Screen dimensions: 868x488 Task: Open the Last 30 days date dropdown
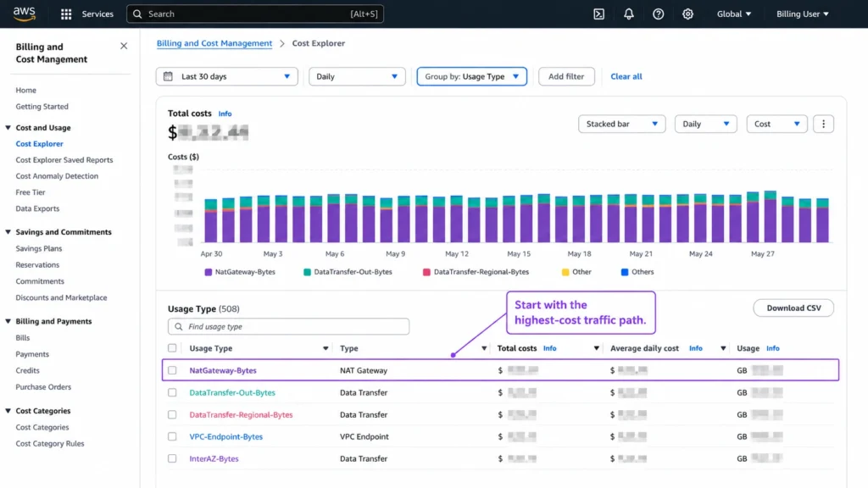click(x=227, y=76)
